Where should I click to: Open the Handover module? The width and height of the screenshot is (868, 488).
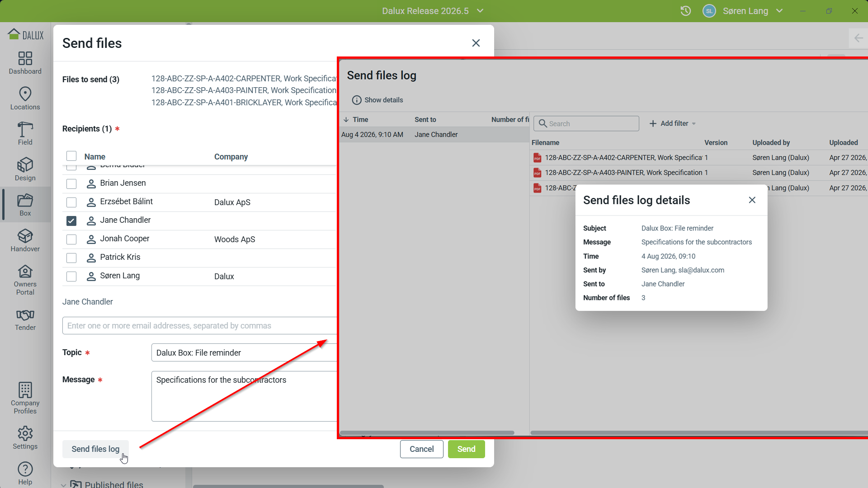click(25, 240)
